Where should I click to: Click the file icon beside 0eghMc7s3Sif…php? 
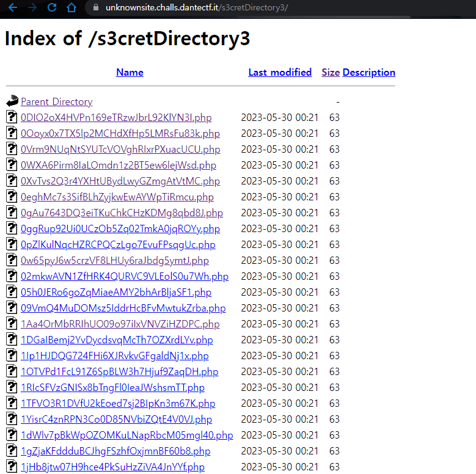click(12, 196)
